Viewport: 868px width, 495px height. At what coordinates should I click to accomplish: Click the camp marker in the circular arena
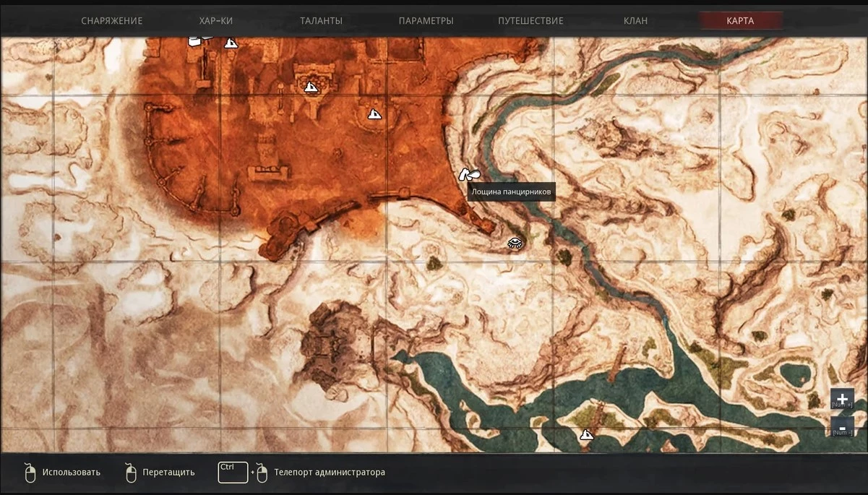coord(374,113)
